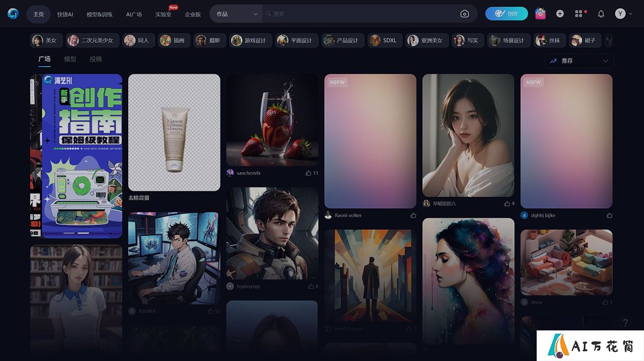This screenshot has height=361, width=644.
Task: Switch to the 模型 tab
Action: [x=70, y=59]
